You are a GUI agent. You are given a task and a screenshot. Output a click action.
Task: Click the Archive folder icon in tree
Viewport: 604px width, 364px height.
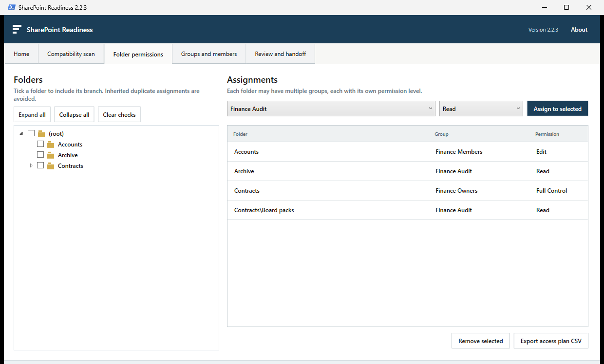click(x=51, y=155)
